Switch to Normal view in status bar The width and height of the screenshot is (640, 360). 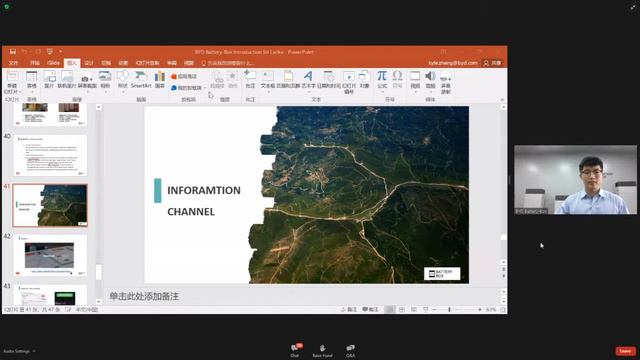390,310
